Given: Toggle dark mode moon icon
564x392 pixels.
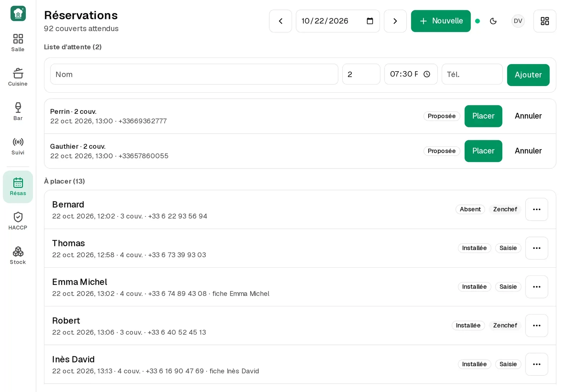Looking at the screenshot, I should tap(493, 21).
